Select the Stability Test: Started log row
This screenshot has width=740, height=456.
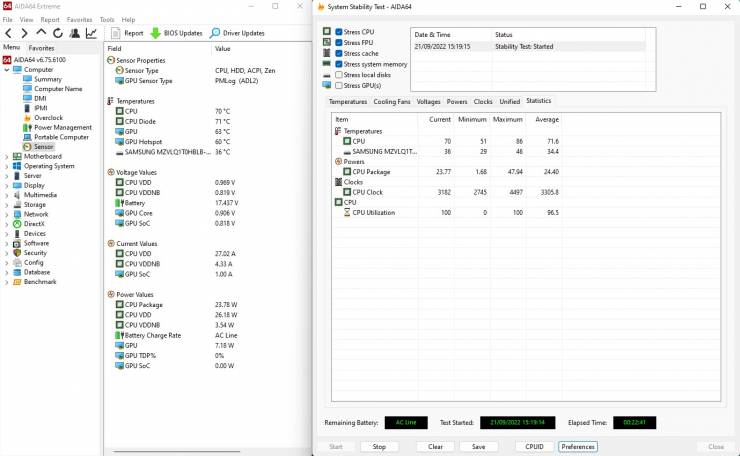tap(529, 46)
